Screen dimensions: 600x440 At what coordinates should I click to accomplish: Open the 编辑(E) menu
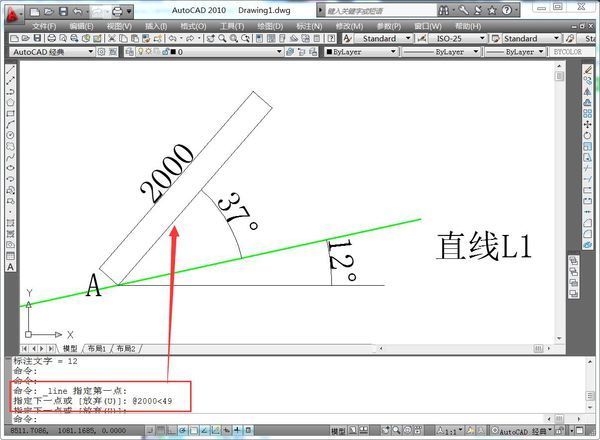pyautogui.click(x=82, y=26)
